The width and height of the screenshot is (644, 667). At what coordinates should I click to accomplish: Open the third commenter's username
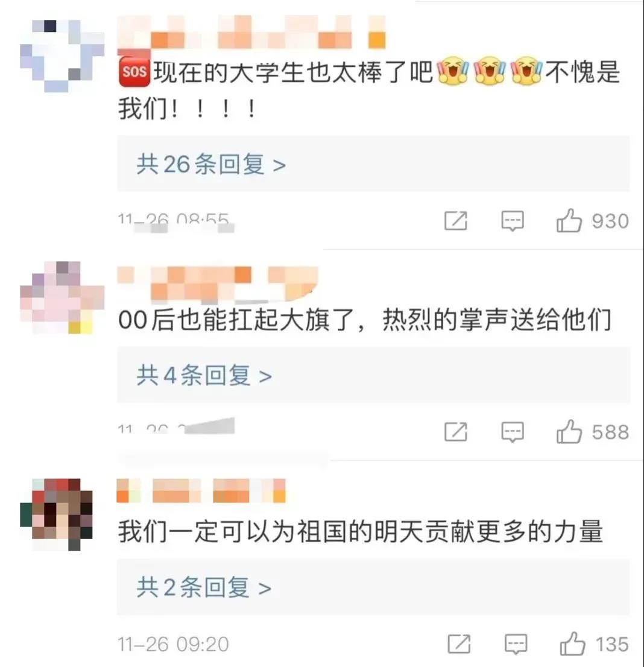coord(201,490)
